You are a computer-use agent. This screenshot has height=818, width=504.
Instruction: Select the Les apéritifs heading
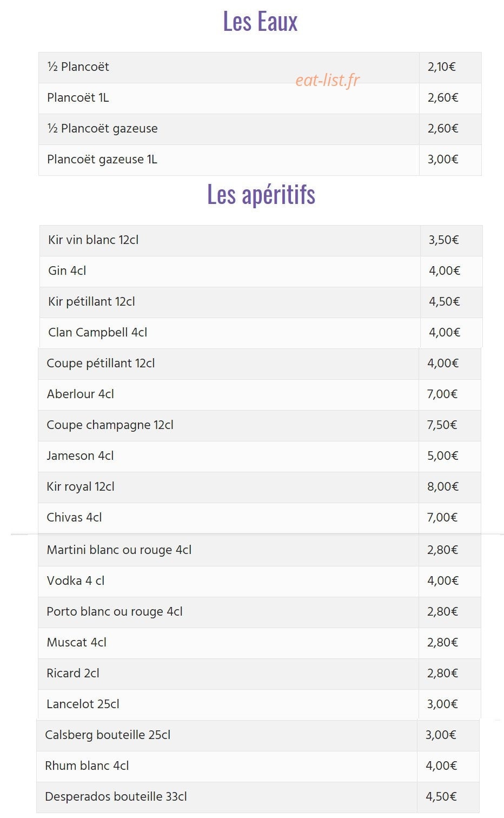[261, 194]
